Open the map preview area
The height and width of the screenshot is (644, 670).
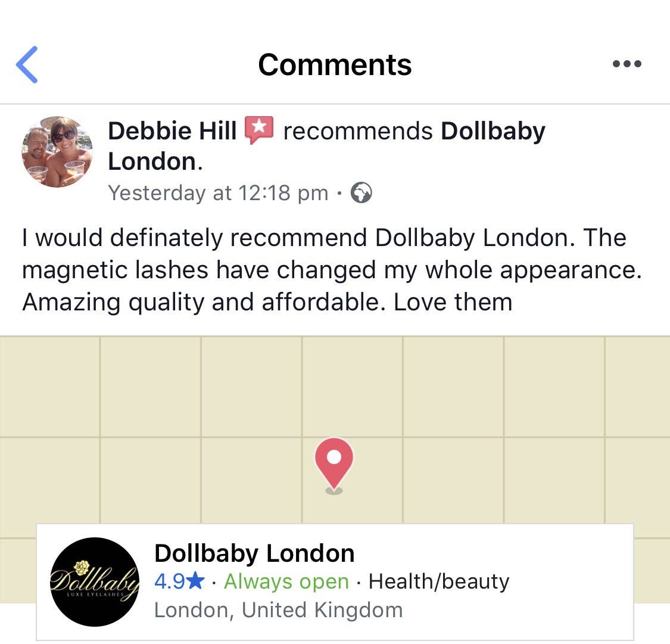335,430
